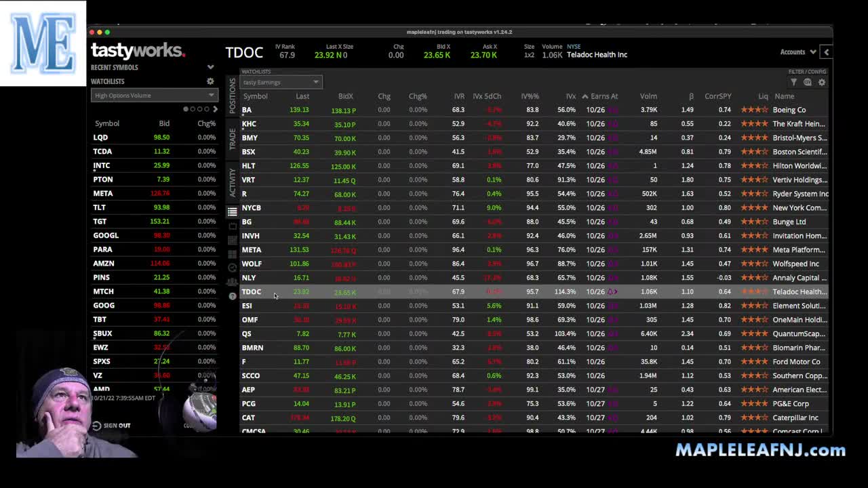Viewport: 868px width, 488px height.
Task: Open the Accounts dropdown
Action: click(x=797, y=52)
